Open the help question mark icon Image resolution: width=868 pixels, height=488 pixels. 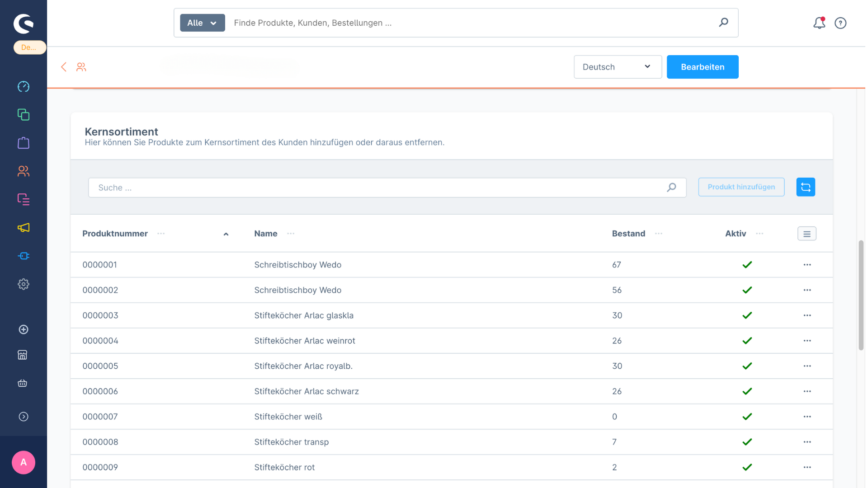click(840, 23)
